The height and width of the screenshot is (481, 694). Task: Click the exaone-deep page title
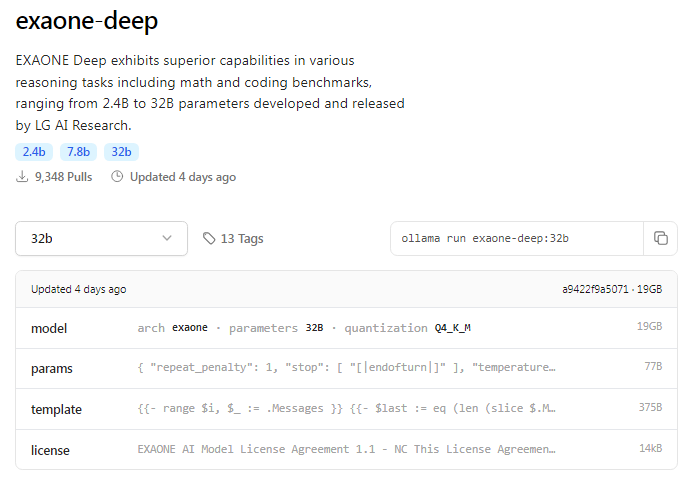coord(87,21)
